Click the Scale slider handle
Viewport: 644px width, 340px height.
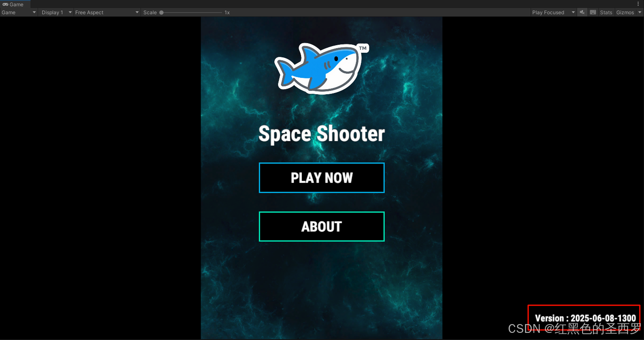coord(161,13)
